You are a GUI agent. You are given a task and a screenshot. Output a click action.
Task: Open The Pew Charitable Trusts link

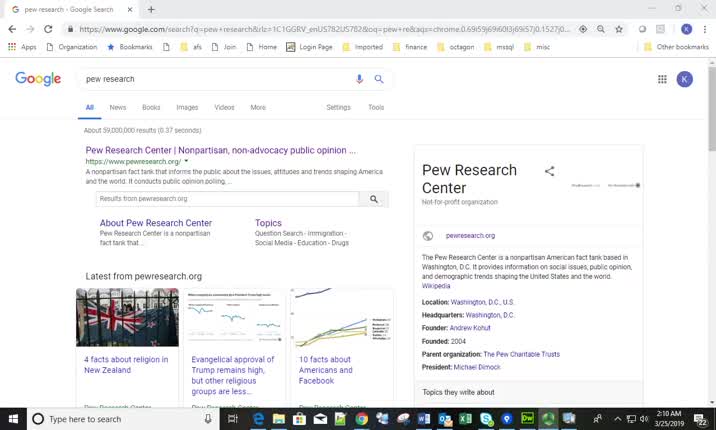pos(521,354)
